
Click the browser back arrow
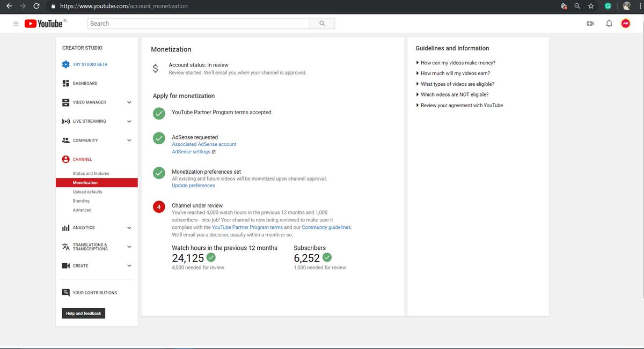9,6
